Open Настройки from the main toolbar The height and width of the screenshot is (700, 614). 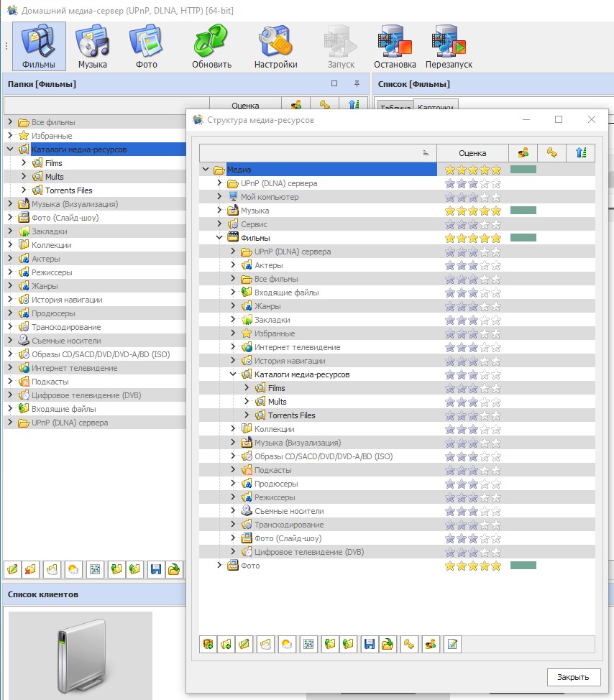coord(275,46)
